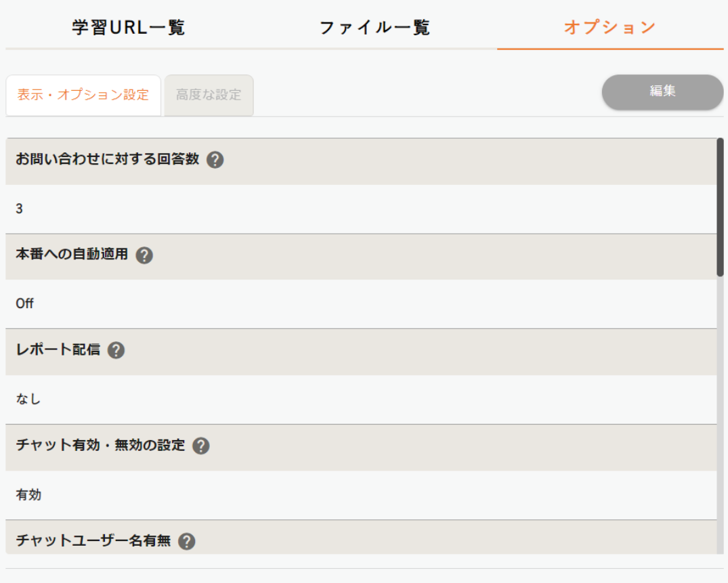Click the 本番への自動適用 heading text
The image size is (728, 583).
point(72,255)
